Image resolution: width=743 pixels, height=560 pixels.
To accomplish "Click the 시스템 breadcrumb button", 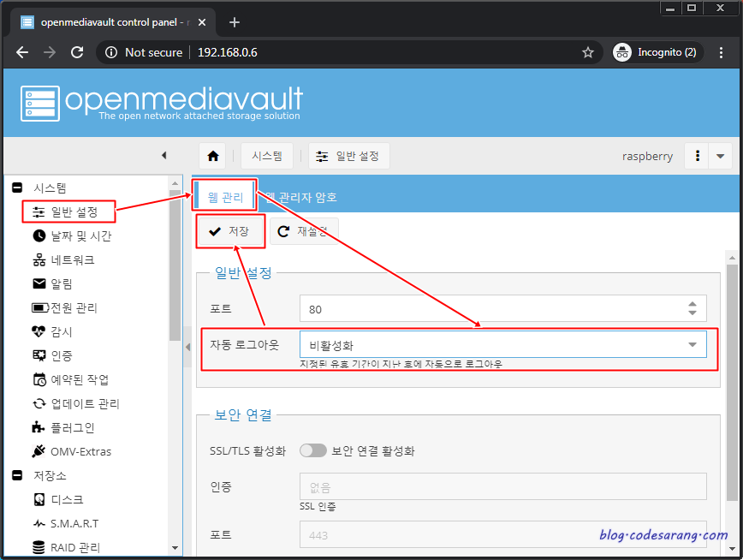I will (x=267, y=156).
